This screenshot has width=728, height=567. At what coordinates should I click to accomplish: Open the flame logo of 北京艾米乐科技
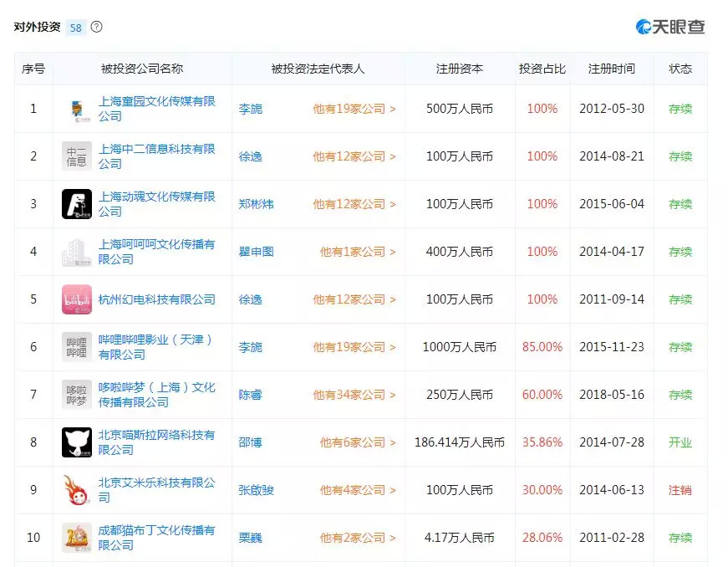(77, 490)
